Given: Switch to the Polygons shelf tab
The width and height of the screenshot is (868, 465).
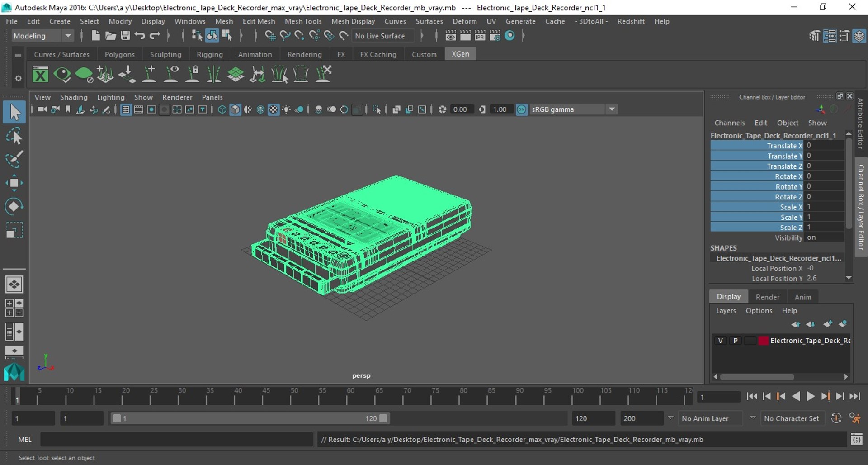Looking at the screenshot, I should click(119, 54).
